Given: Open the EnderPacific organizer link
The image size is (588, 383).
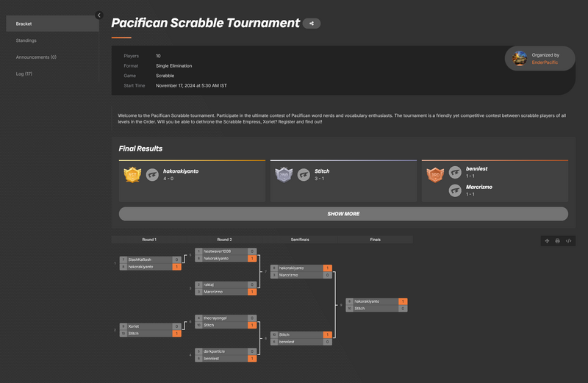Looking at the screenshot, I should (545, 62).
